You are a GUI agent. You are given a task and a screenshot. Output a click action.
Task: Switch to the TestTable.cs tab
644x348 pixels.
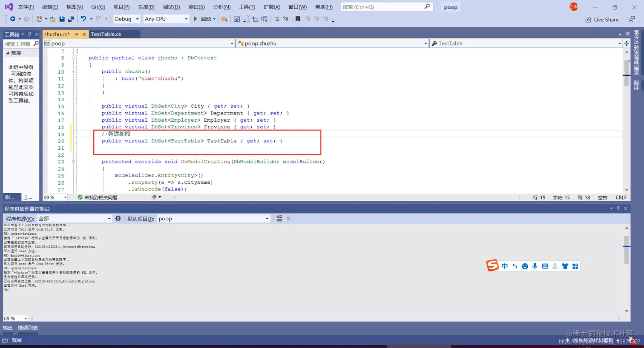[106, 34]
